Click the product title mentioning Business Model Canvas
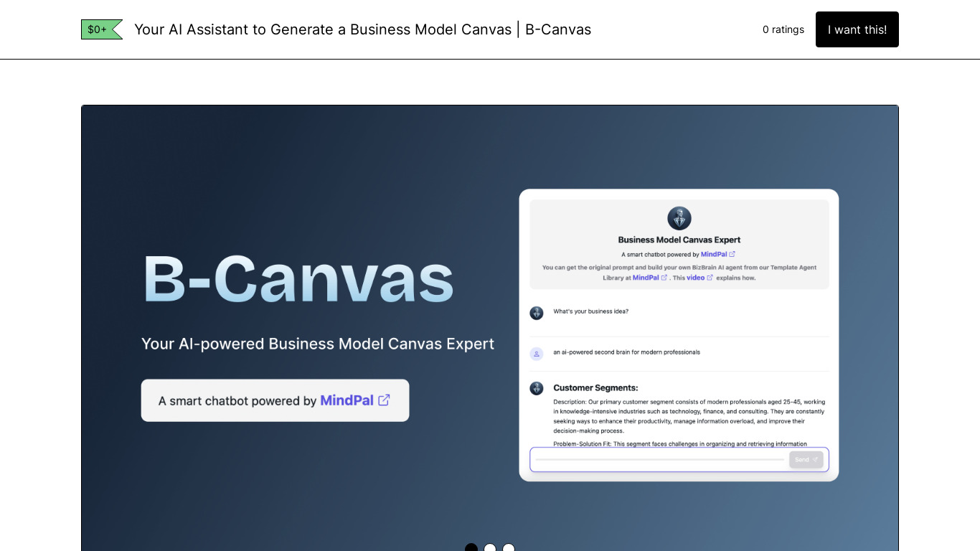 coord(362,29)
